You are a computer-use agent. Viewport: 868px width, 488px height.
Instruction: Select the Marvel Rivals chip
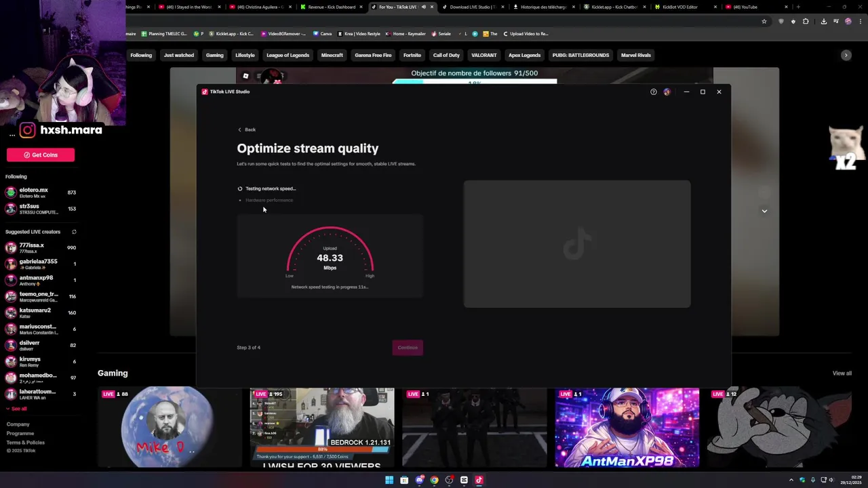point(636,55)
